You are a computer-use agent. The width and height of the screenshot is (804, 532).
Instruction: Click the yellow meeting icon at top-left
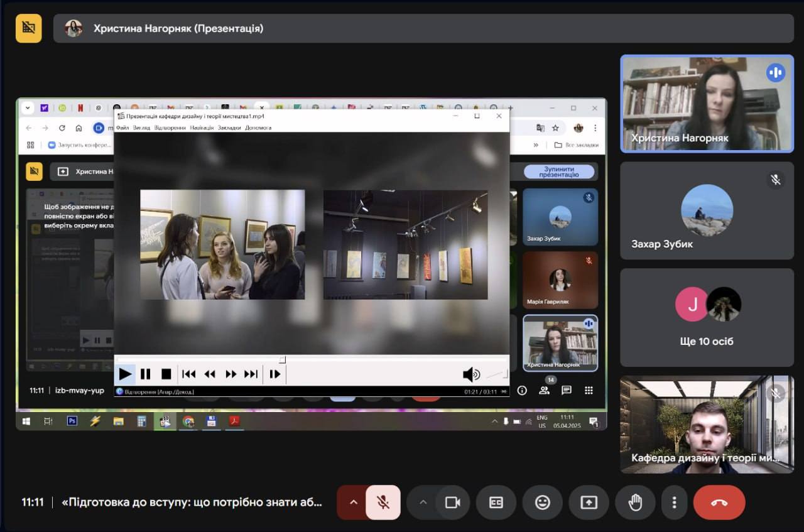pyautogui.click(x=29, y=28)
